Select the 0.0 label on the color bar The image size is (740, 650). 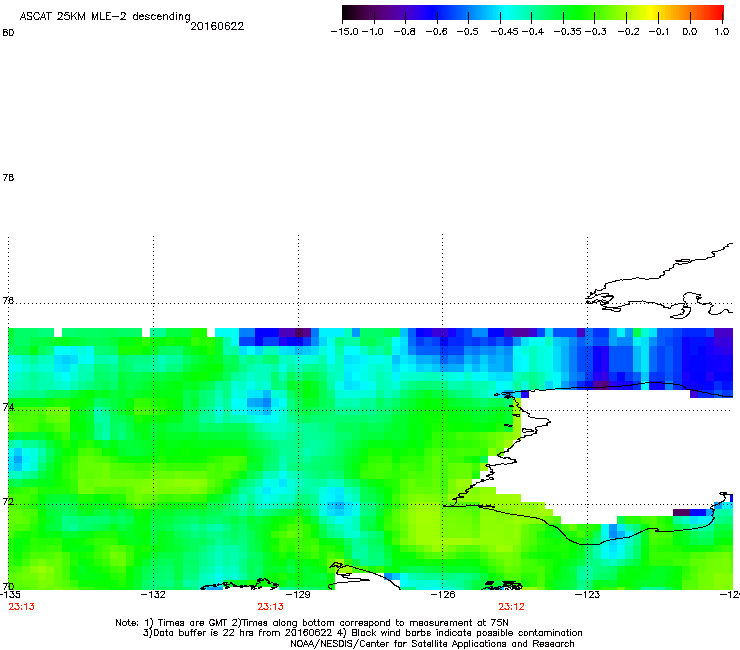click(690, 32)
